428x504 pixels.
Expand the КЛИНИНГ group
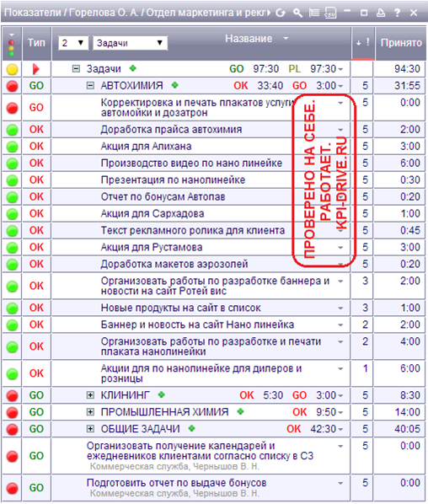pos(91,395)
